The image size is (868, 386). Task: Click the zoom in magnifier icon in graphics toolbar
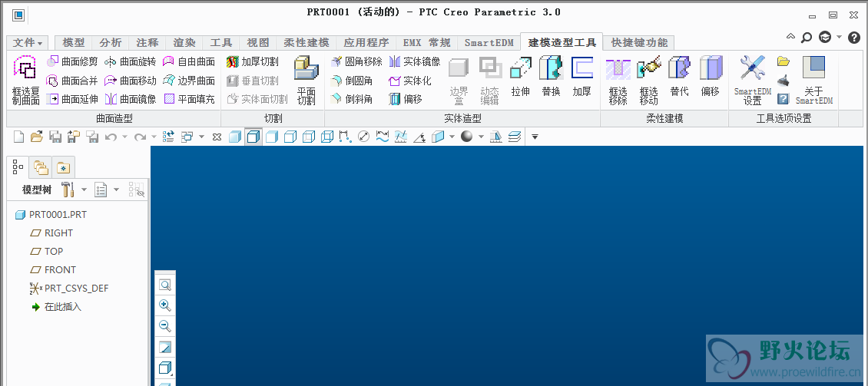point(165,305)
